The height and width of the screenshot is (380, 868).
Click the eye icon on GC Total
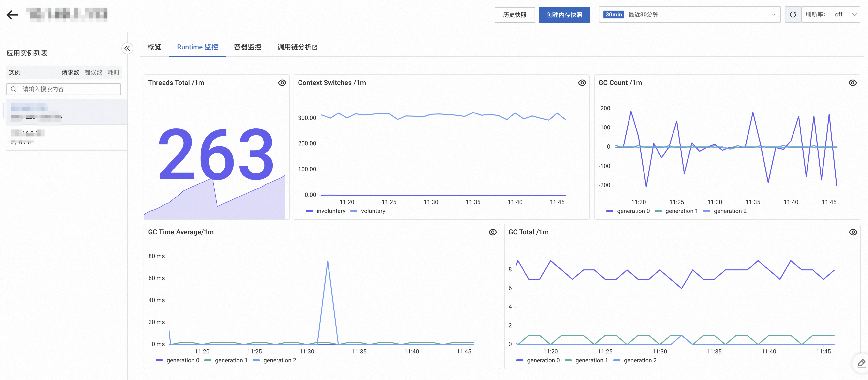853,232
